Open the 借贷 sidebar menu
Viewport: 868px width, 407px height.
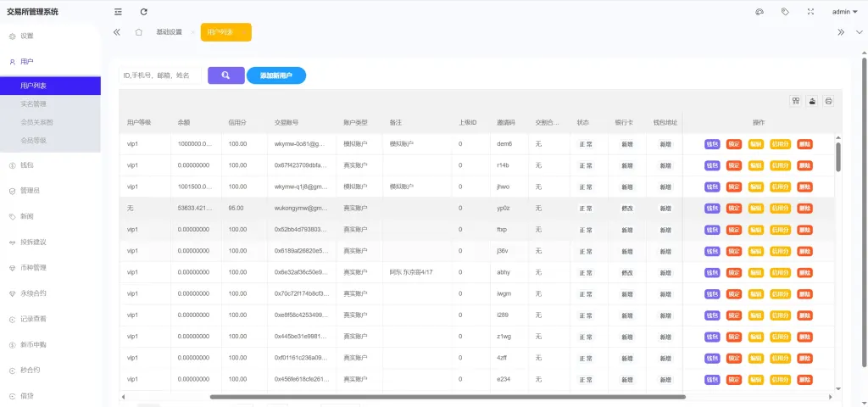(x=50, y=396)
